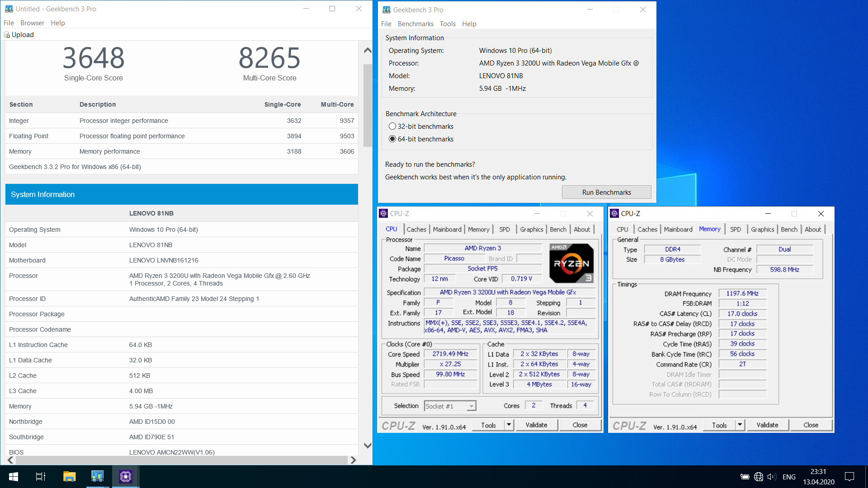Open the clock and date flyout

coord(818,477)
